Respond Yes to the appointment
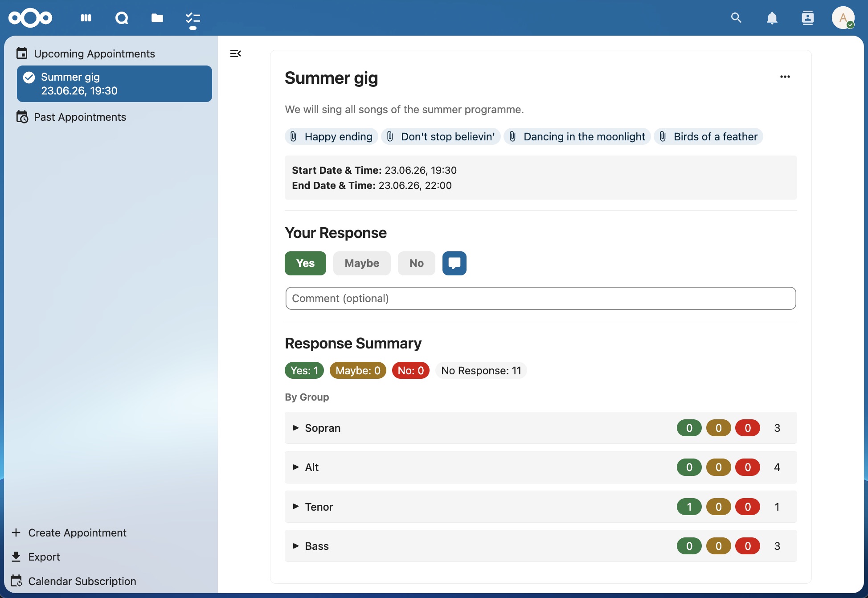 pyautogui.click(x=305, y=263)
